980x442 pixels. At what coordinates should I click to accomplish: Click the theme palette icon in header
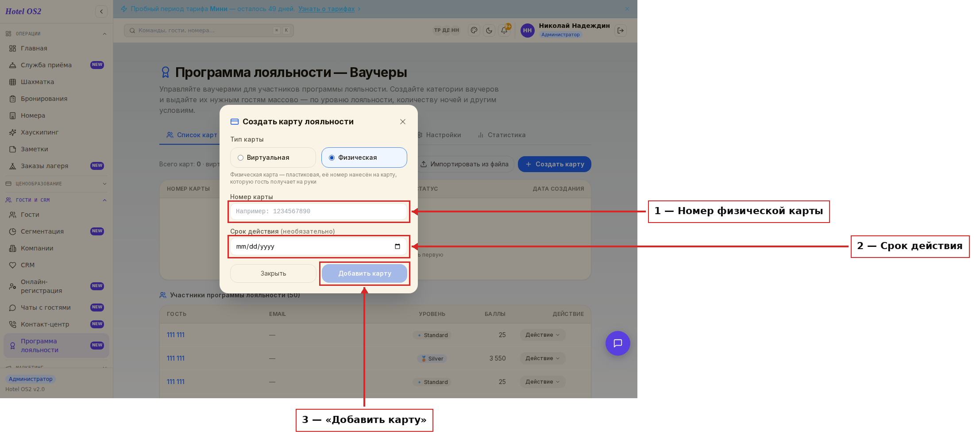pyautogui.click(x=474, y=31)
